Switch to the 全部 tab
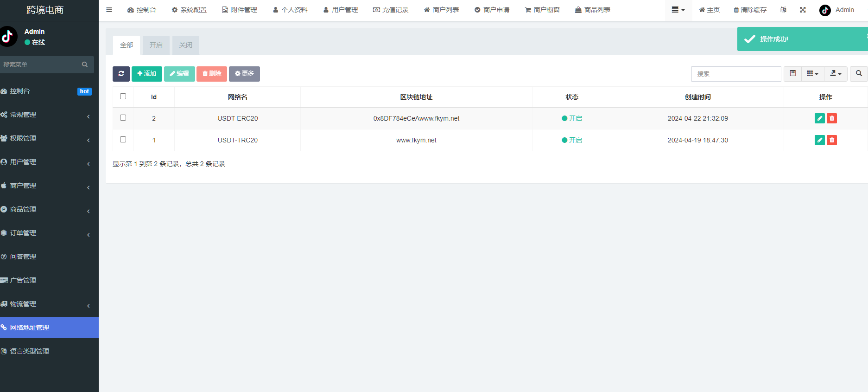 [x=127, y=45]
